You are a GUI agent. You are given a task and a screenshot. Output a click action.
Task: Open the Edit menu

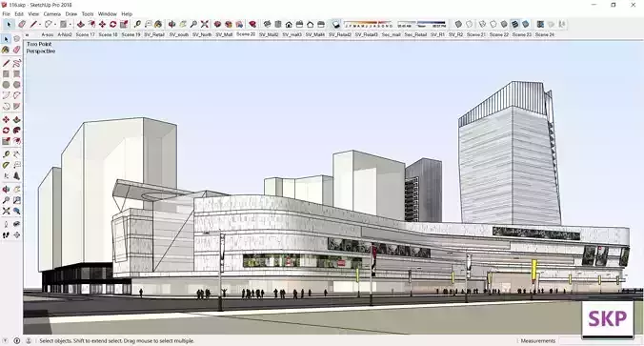(19, 13)
